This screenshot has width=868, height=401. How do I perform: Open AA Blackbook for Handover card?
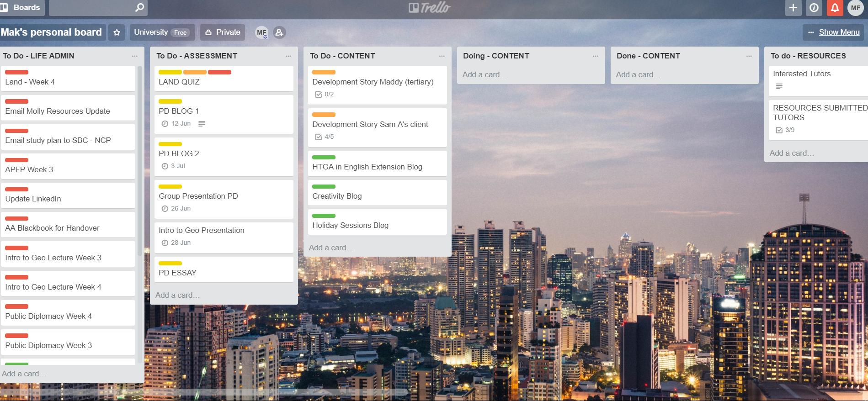point(68,225)
